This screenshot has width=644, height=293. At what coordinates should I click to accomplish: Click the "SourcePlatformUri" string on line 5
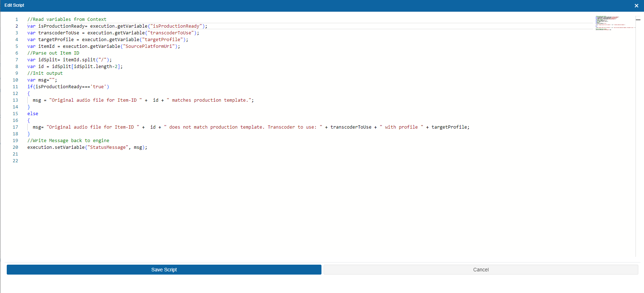[149, 46]
